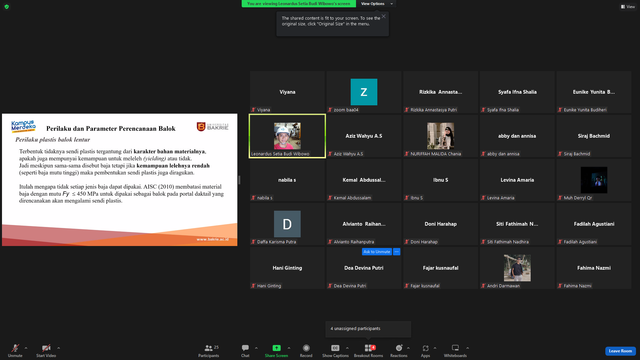Click the Leave Room button
The height and width of the screenshot is (360, 640).
point(620,351)
